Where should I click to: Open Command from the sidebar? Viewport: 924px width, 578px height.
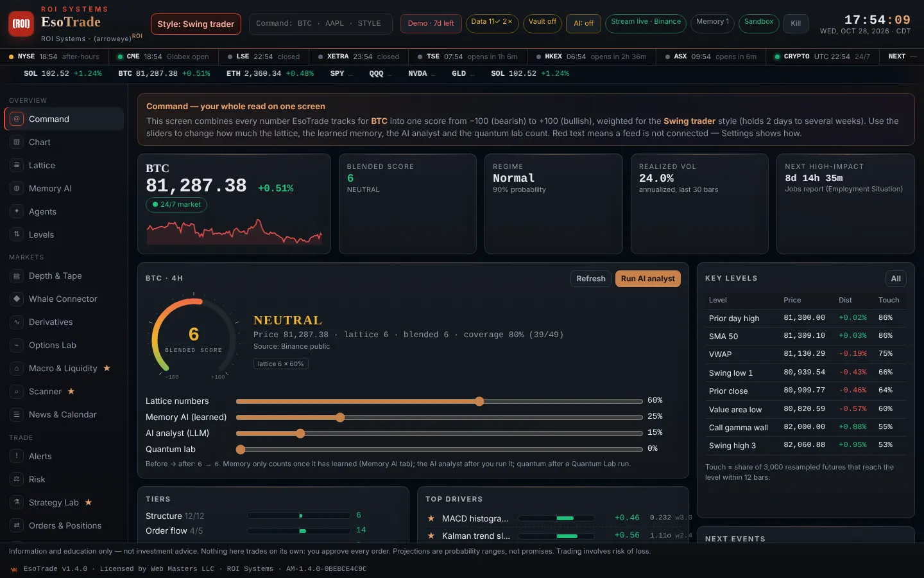[64, 119]
